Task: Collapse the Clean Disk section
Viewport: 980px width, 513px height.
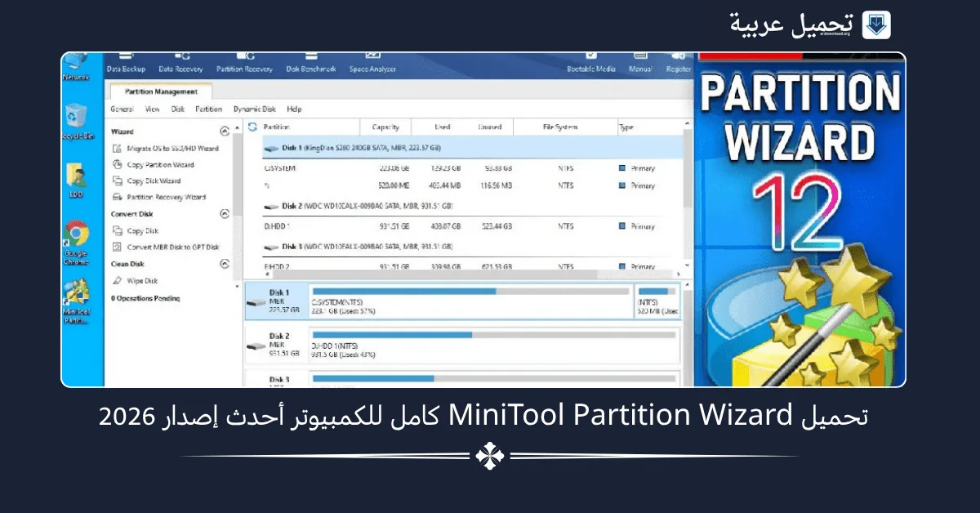Action: tap(225, 264)
